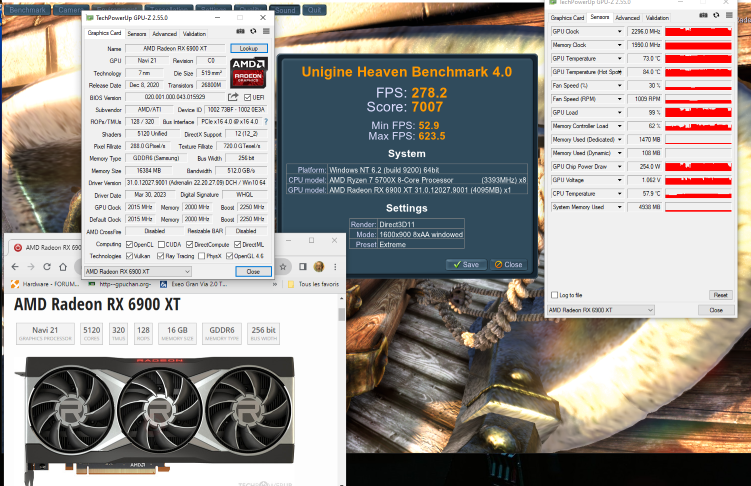Viewport: 751px width, 486px height.
Task: Toggle the PhysX checkbox
Action: pos(202,256)
